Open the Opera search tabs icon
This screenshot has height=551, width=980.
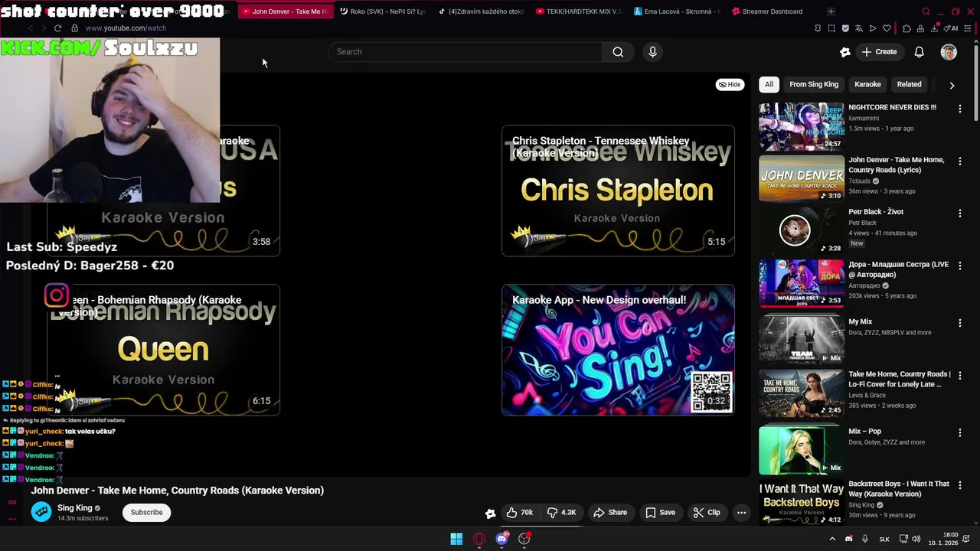[x=926, y=11]
